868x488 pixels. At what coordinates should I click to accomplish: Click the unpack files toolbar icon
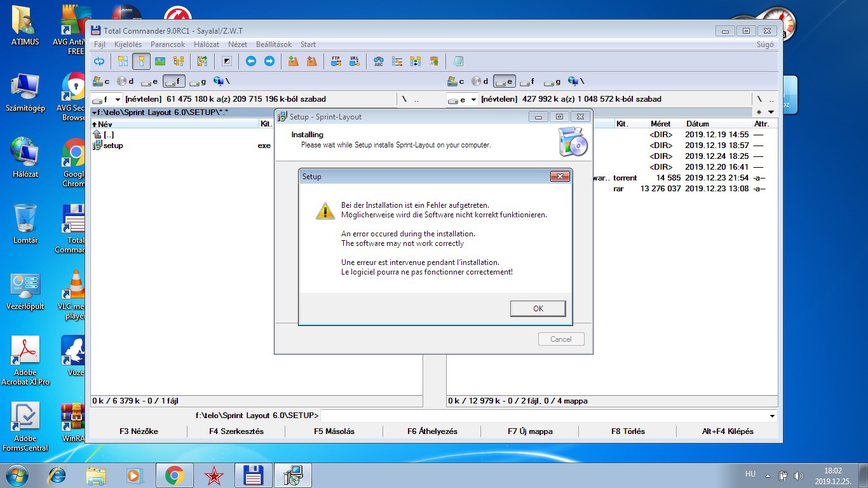(x=311, y=61)
